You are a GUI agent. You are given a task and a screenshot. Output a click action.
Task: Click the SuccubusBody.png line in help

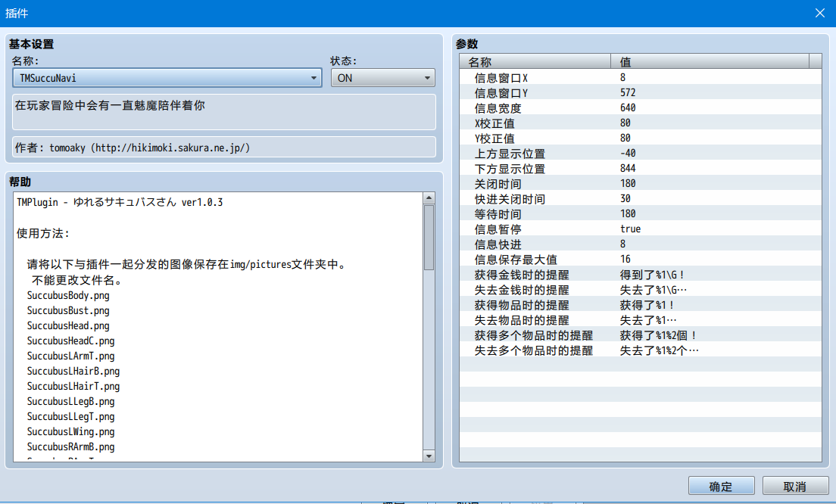click(68, 295)
